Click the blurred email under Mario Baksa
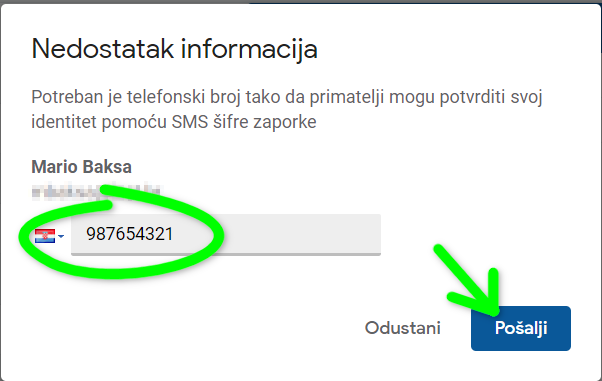 coord(96,192)
